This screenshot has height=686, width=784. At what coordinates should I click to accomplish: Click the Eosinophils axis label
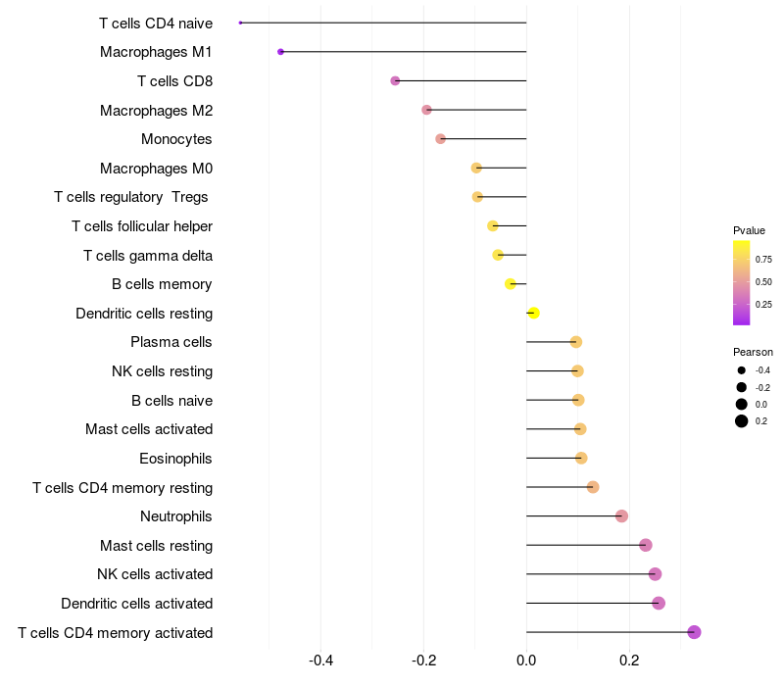(x=175, y=459)
